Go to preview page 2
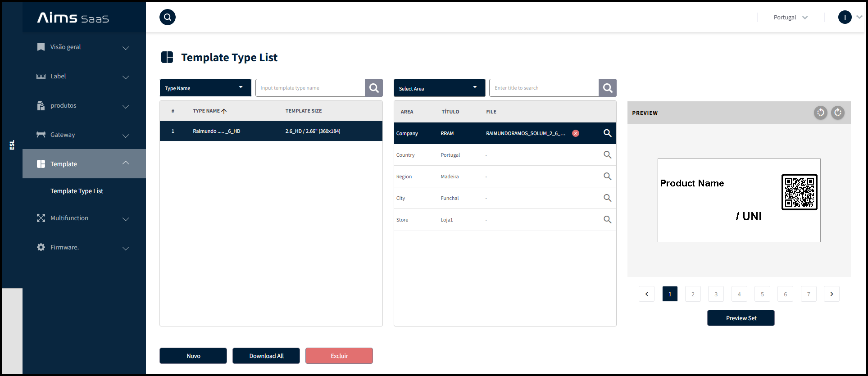The height and width of the screenshot is (376, 868). [693, 294]
